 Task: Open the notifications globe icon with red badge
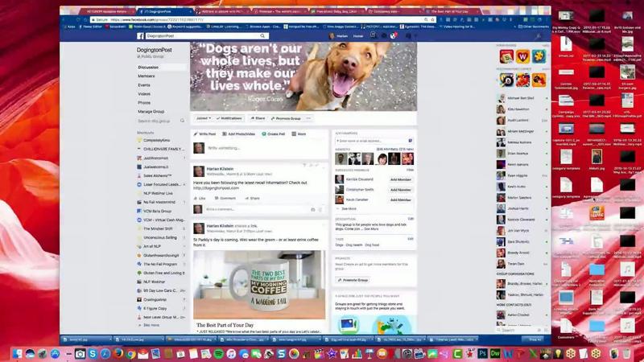pyautogui.click(x=393, y=35)
